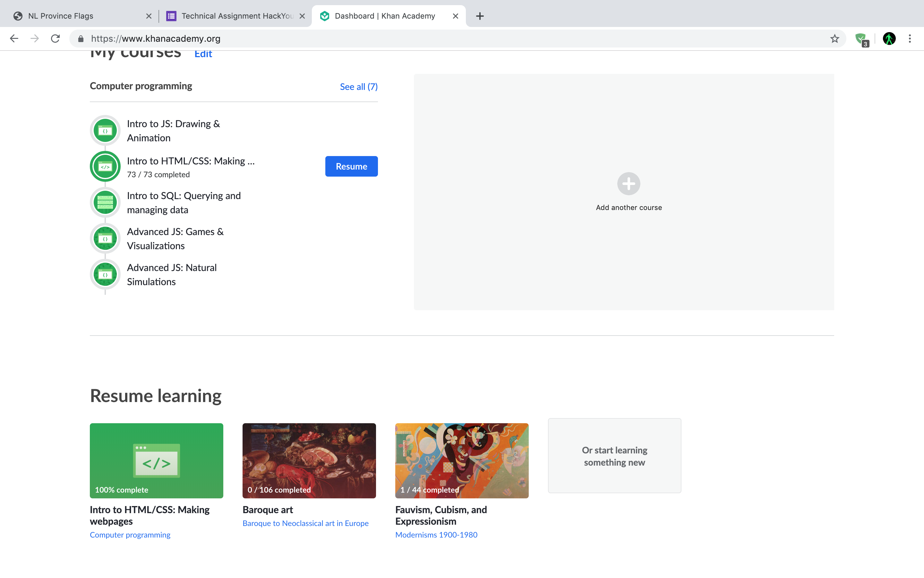924x578 pixels.
Task: Close the Dashboard Khan Academy tab
Action: coord(456,16)
